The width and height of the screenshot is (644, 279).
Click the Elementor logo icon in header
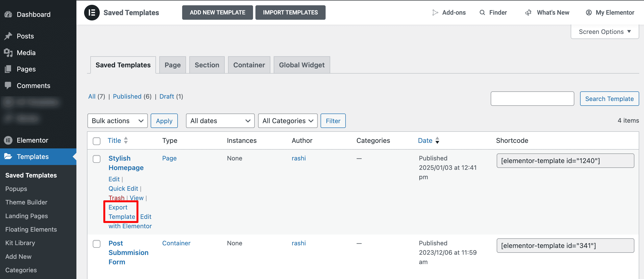[x=91, y=12]
